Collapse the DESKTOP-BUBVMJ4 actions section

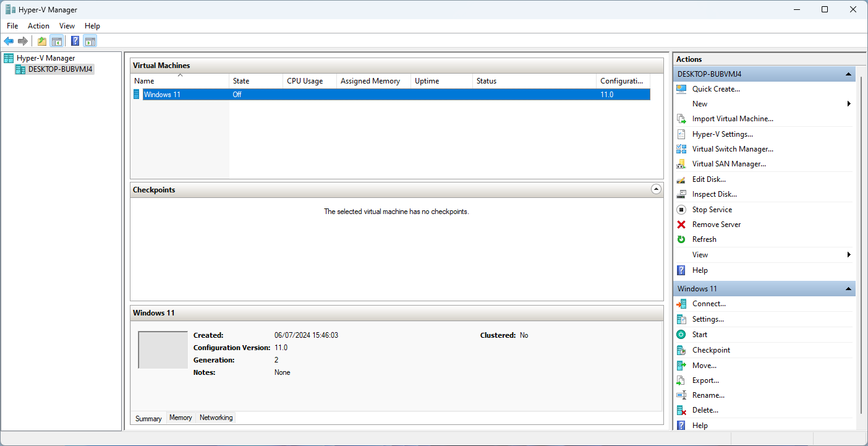849,74
